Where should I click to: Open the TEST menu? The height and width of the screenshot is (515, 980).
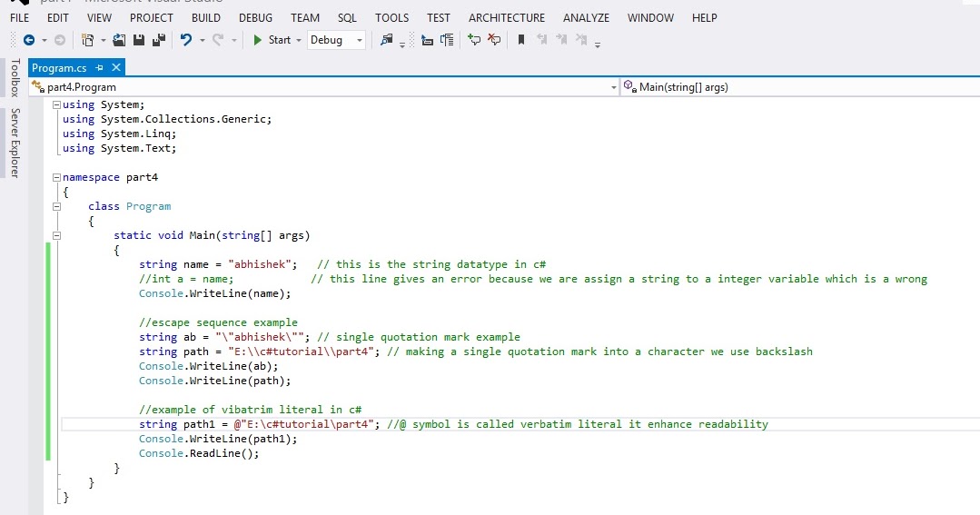438,18
